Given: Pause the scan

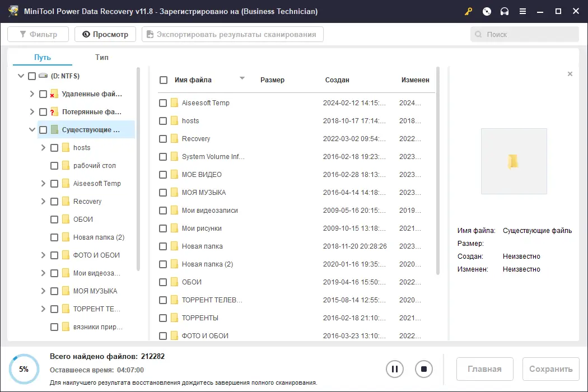Looking at the screenshot, I should (x=394, y=369).
